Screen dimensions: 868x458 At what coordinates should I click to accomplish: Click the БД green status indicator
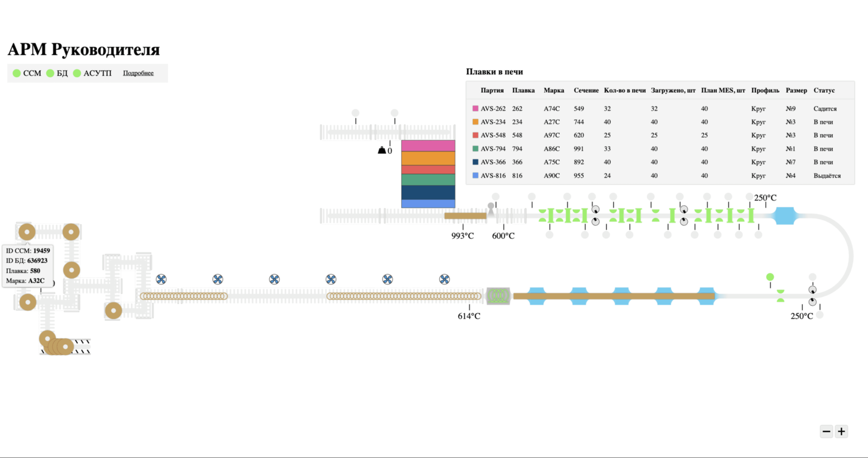[x=50, y=73]
